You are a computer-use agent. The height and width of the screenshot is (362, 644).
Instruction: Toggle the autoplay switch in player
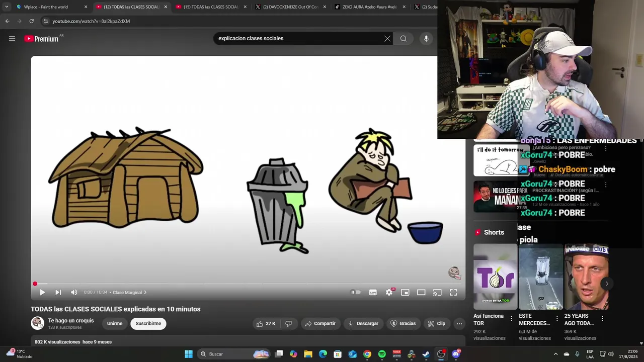click(356, 292)
